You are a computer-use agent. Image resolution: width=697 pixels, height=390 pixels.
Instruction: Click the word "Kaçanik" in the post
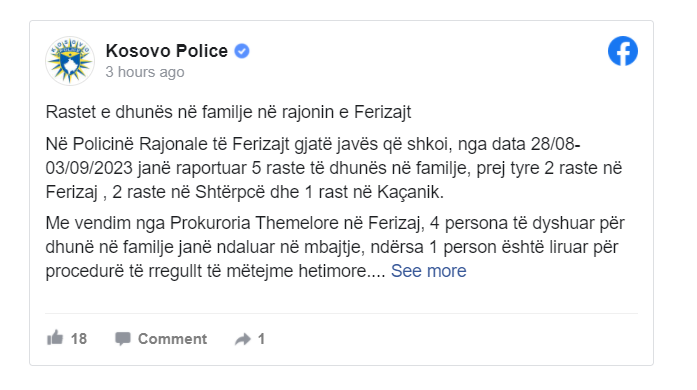coord(409,193)
